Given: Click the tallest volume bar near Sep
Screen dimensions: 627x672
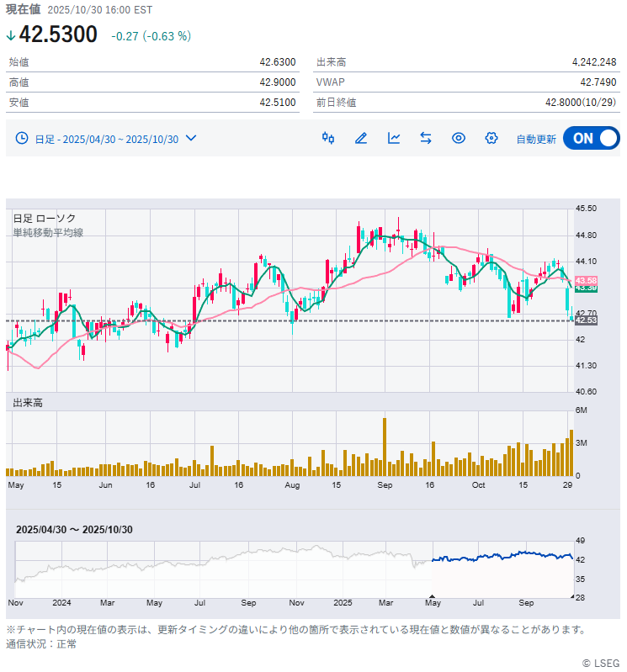Looking at the screenshot, I should (385, 447).
